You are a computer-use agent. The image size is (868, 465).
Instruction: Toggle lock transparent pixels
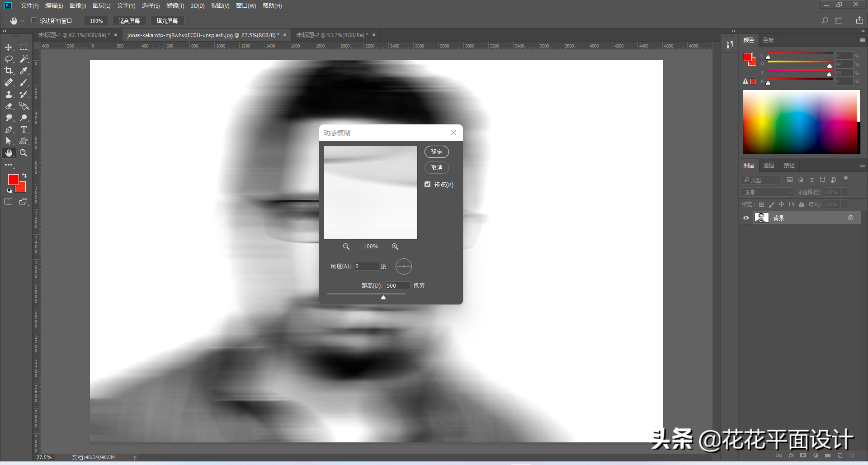762,204
